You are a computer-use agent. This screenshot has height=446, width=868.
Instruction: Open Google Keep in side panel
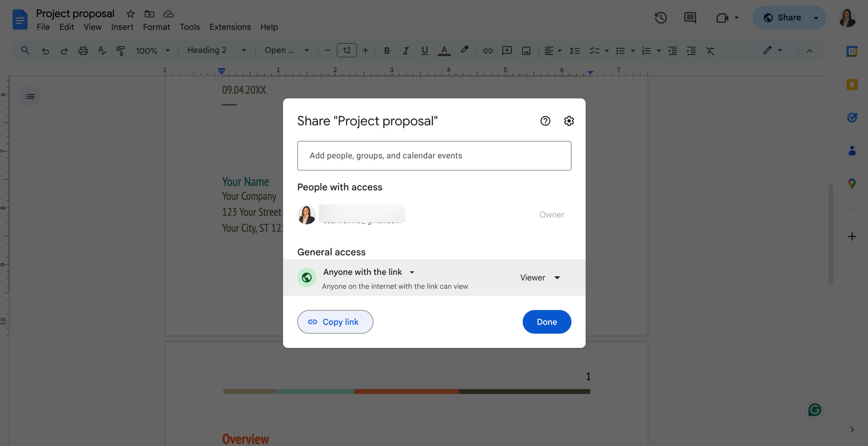coord(852,85)
